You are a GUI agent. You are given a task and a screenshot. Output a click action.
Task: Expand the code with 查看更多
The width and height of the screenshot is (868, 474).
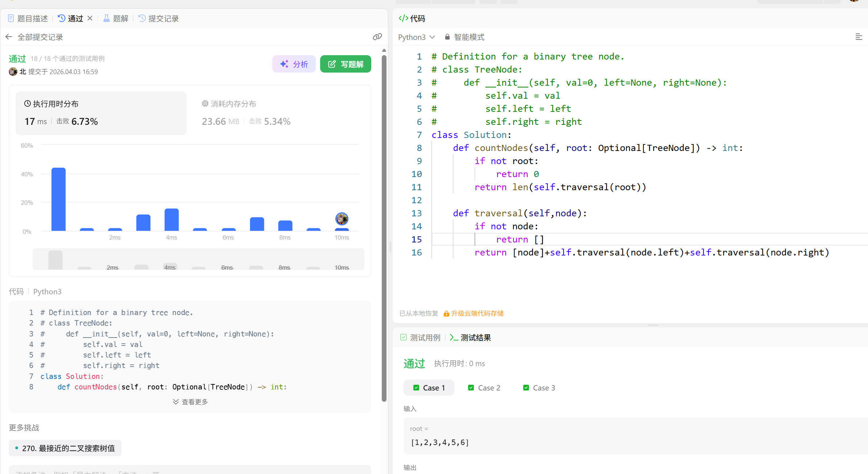coord(190,402)
